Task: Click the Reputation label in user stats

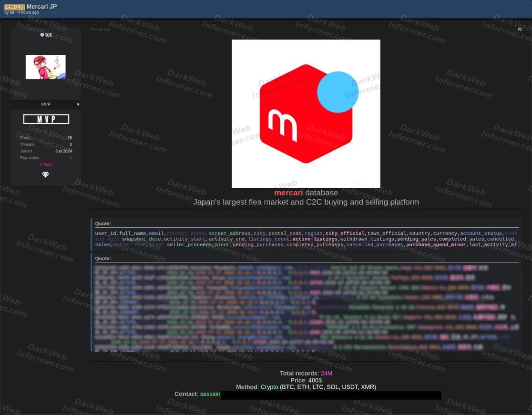Action: [x=30, y=158]
